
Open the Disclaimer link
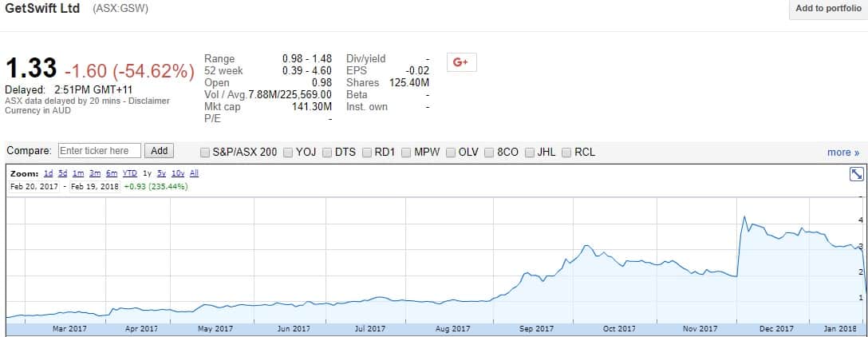[151, 101]
